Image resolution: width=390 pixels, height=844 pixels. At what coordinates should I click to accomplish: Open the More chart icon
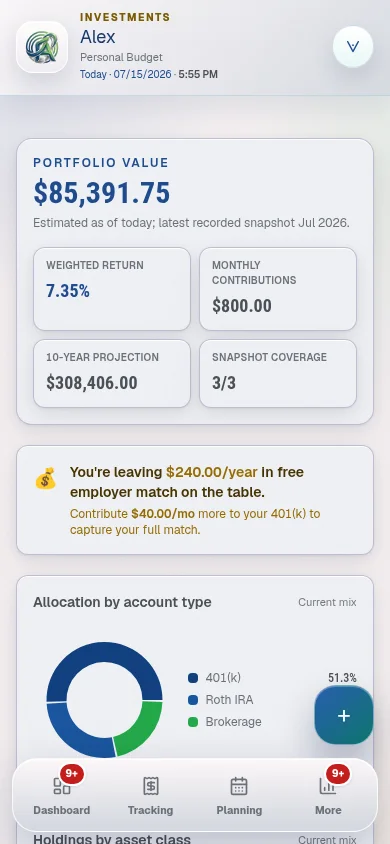328,786
